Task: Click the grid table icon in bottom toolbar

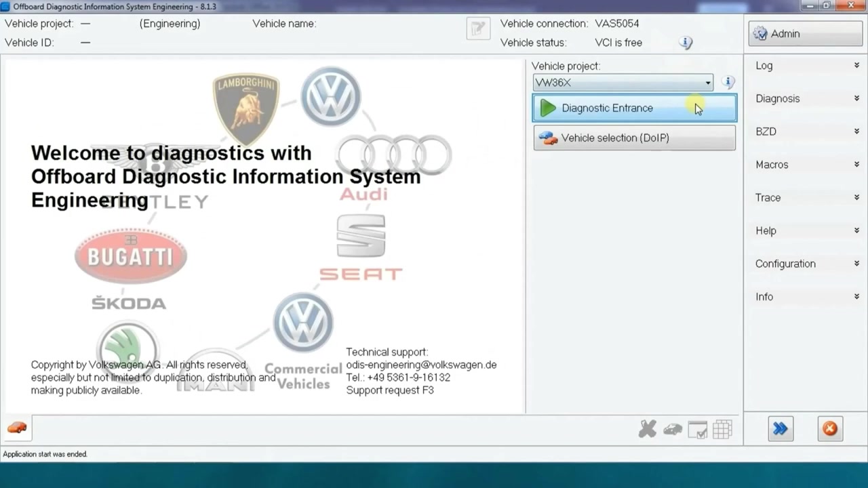Action: [722, 430]
